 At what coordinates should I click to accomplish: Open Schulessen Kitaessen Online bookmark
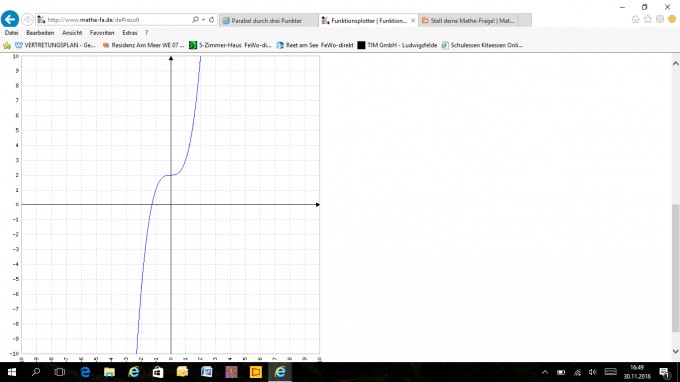point(482,45)
